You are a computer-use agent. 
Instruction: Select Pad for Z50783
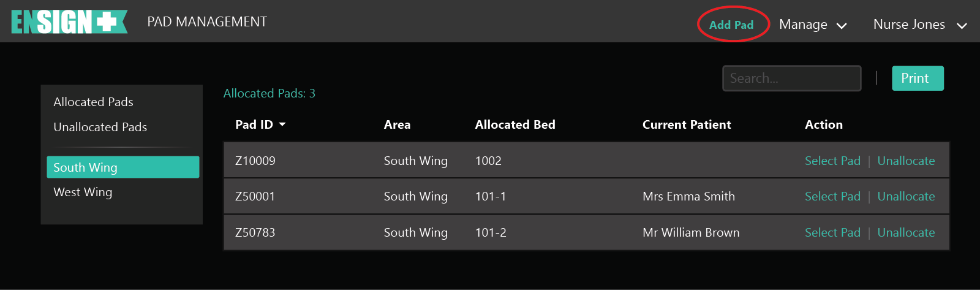tap(832, 232)
